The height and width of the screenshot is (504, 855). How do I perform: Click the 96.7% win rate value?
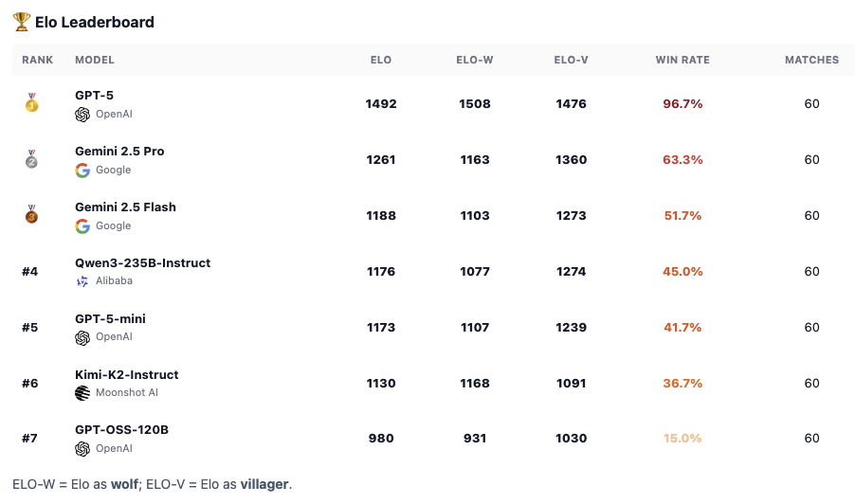682,104
